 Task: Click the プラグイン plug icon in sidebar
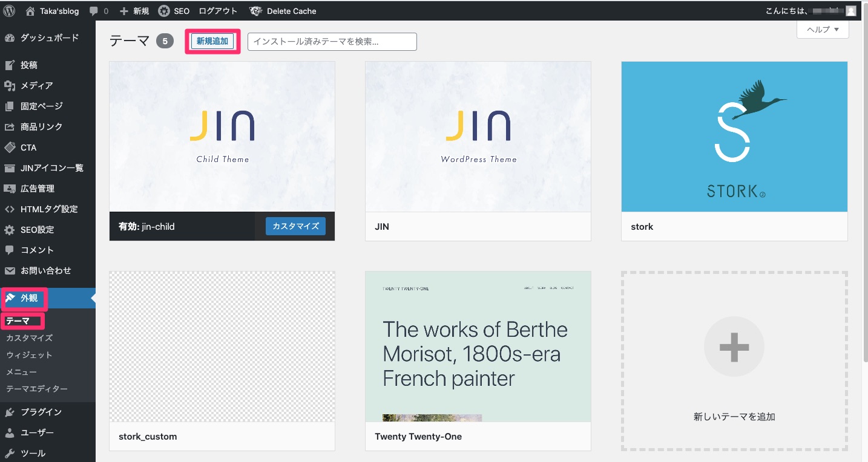(9, 412)
